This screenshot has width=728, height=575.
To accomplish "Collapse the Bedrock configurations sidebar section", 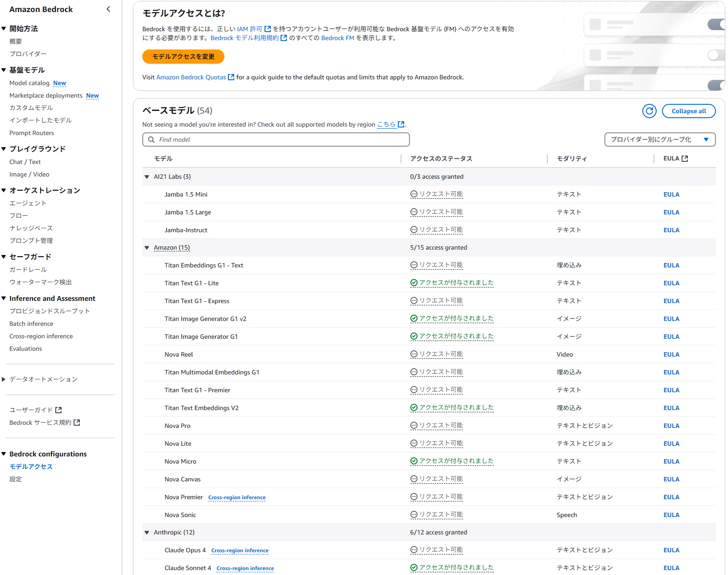I will coord(4,454).
